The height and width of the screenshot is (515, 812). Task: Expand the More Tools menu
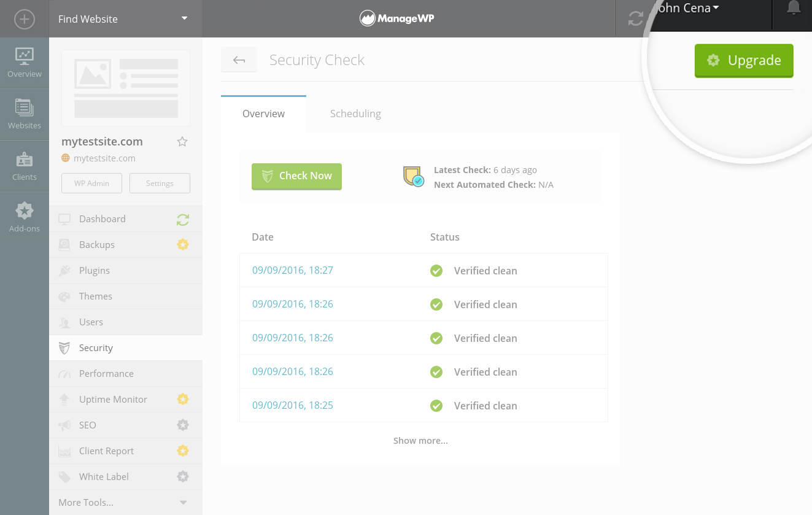pos(125,502)
